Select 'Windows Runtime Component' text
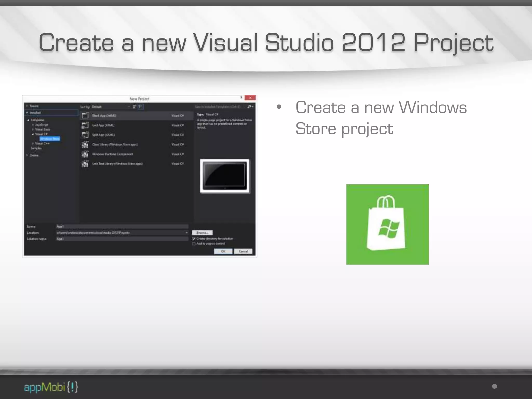 [112, 154]
